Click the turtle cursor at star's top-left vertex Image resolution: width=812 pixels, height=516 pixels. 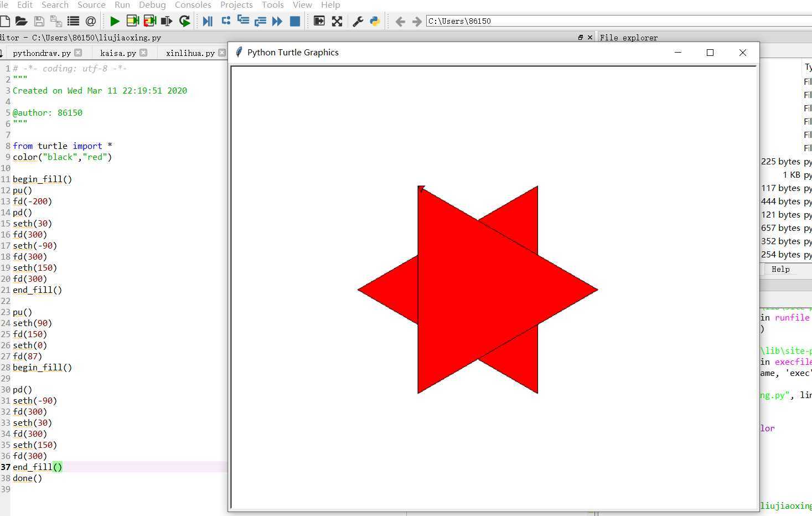click(421, 189)
